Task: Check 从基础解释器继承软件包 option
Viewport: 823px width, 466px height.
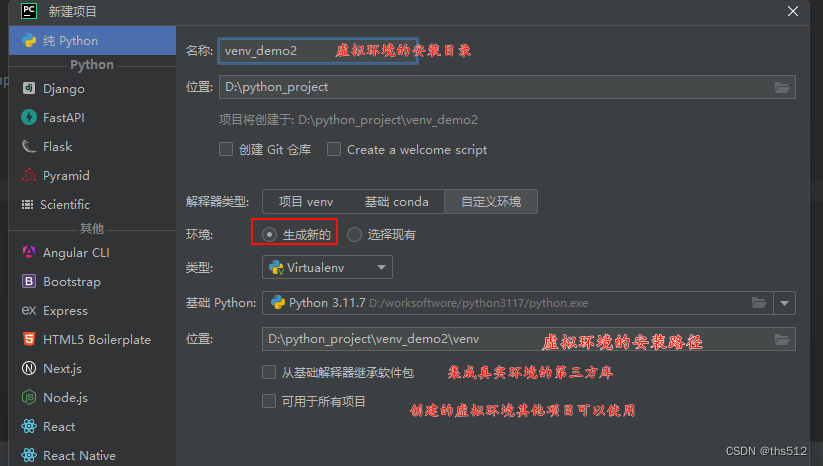Action: (269, 373)
